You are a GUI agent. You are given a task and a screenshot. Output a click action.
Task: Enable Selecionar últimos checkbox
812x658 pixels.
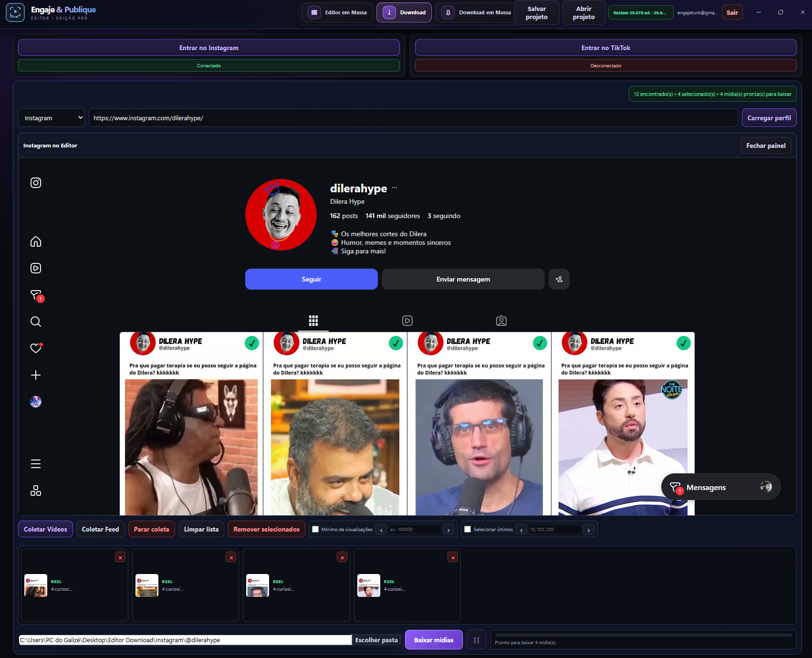click(x=468, y=529)
